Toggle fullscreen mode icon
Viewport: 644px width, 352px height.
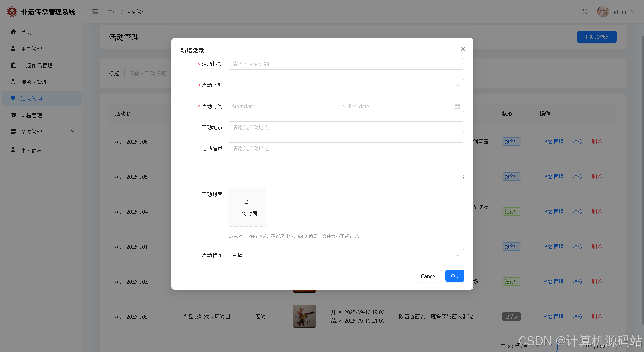[585, 12]
